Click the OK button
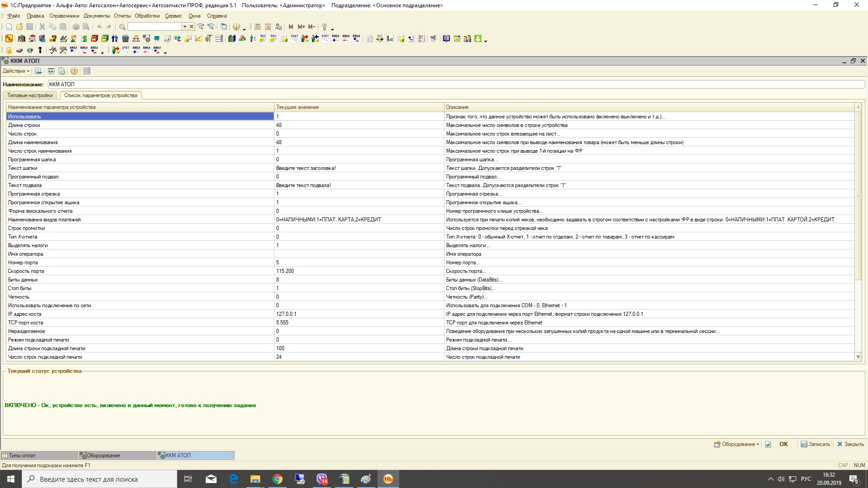The width and height of the screenshot is (868, 488). [x=783, y=444]
